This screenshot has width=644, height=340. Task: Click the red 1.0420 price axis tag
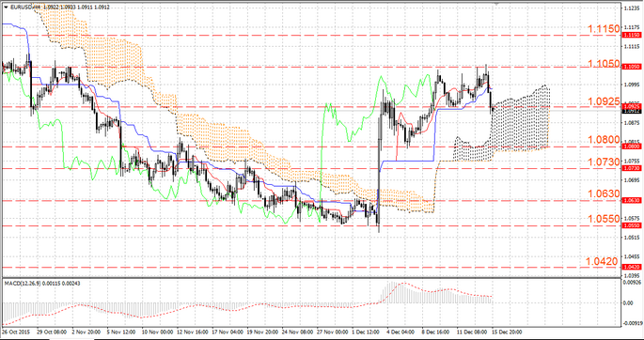[631, 267]
